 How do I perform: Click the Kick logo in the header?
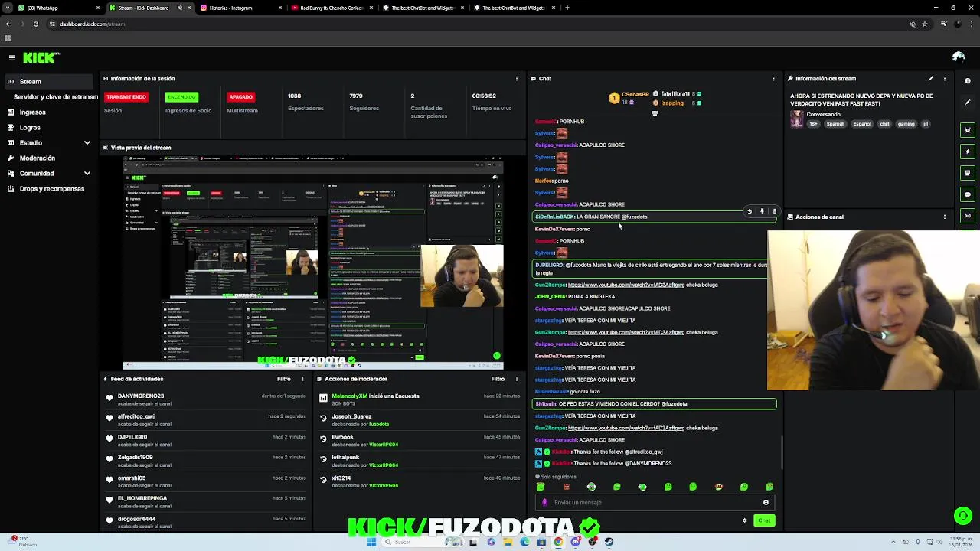coord(41,57)
